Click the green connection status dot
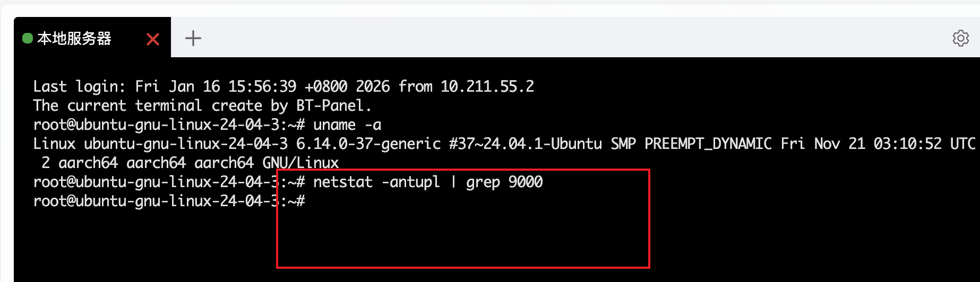 point(28,38)
